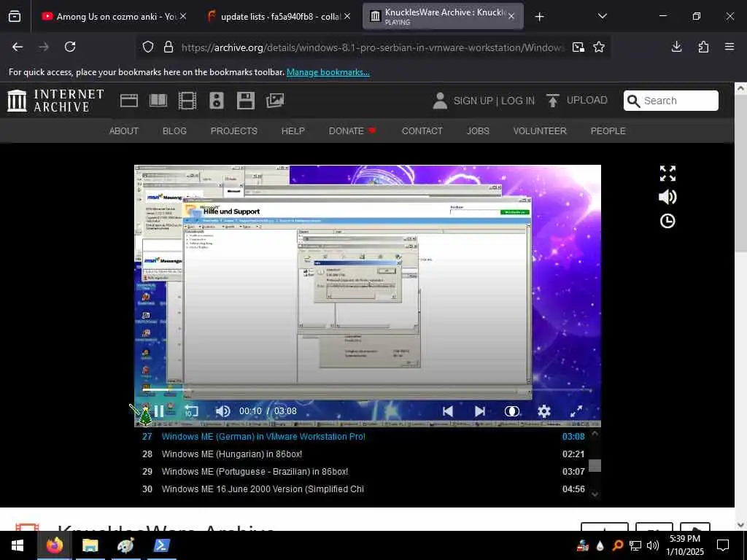This screenshot has width=747, height=560.
Task: Switch to update lists tab
Action: click(280, 17)
